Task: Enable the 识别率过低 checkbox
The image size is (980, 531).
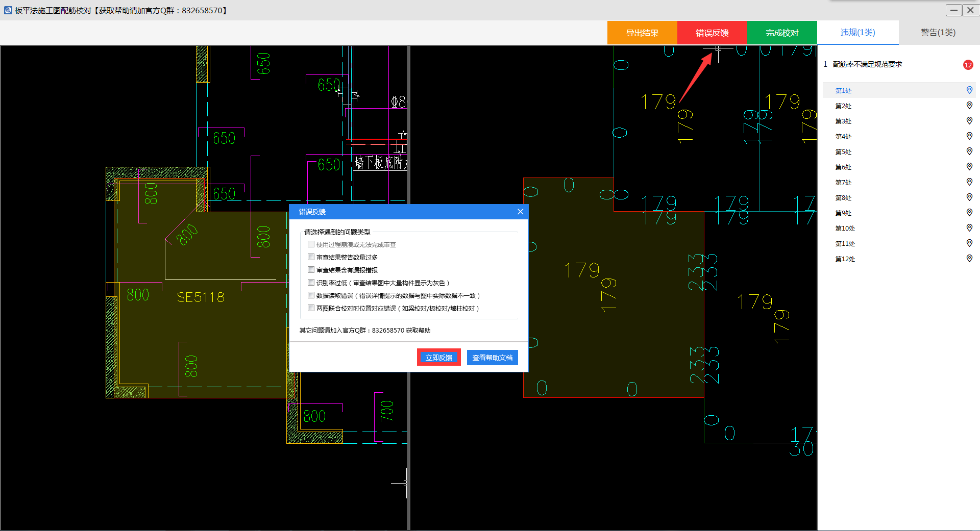Action: pyautogui.click(x=311, y=283)
